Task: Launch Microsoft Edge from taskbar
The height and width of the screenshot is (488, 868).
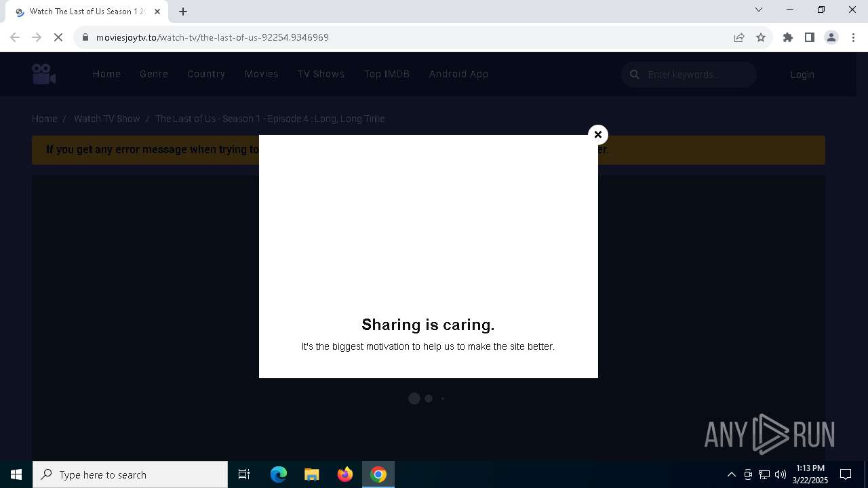Action: pos(279,474)
